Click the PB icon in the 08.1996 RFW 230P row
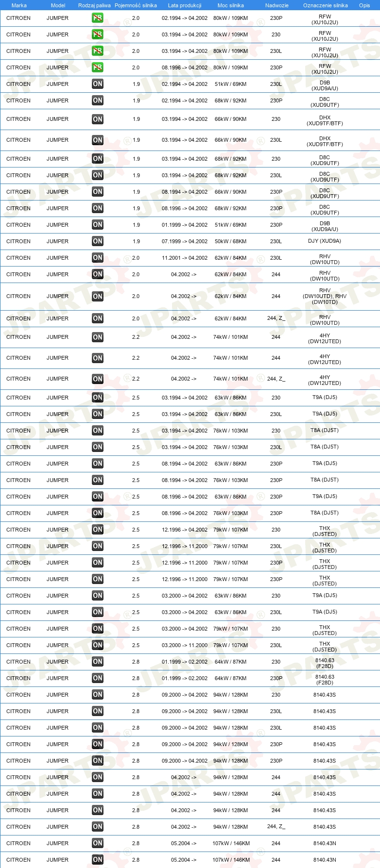 point(98,67)
